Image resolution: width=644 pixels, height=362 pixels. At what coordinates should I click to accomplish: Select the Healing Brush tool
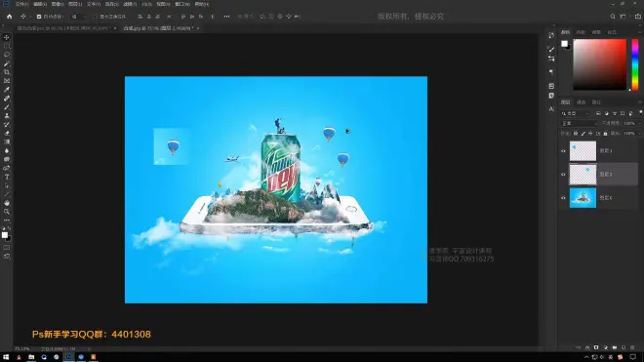(7, 99)
